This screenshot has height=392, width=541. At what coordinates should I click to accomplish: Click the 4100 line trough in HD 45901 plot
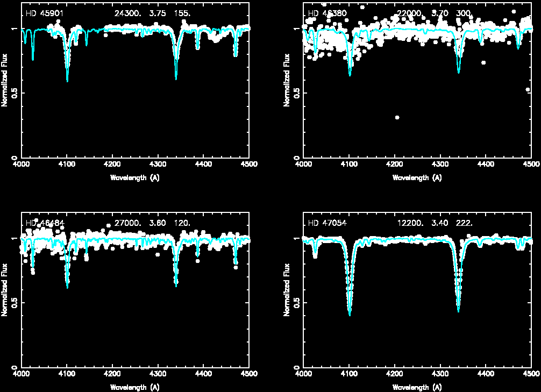click(x=67, y=80)
